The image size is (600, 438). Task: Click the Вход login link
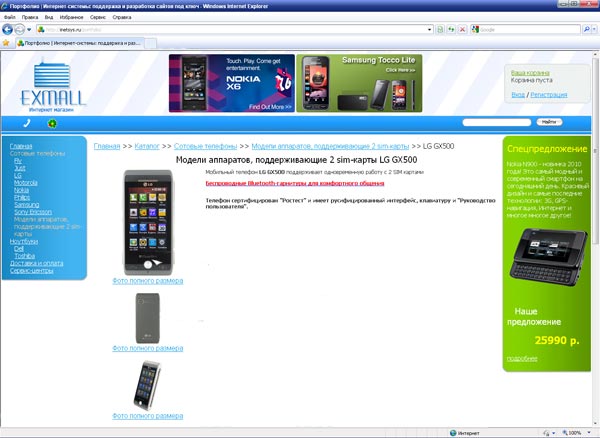[x=518, y=94]
